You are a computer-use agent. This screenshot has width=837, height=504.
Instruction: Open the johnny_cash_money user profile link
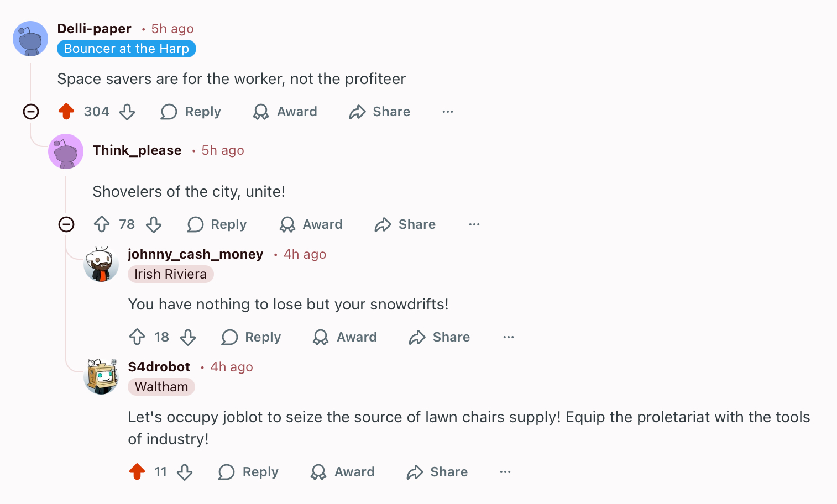[195, 254]
